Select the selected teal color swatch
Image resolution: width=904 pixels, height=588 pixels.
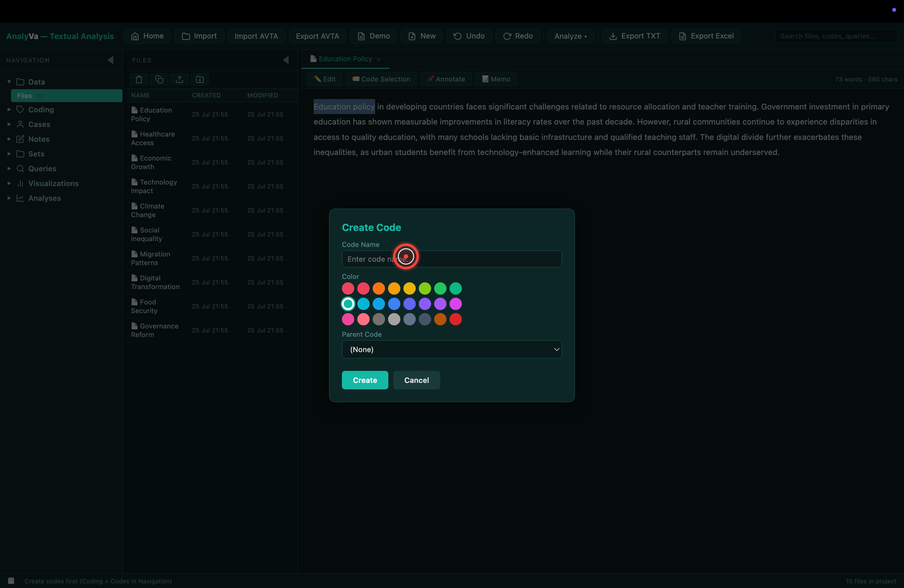(348, 304)
